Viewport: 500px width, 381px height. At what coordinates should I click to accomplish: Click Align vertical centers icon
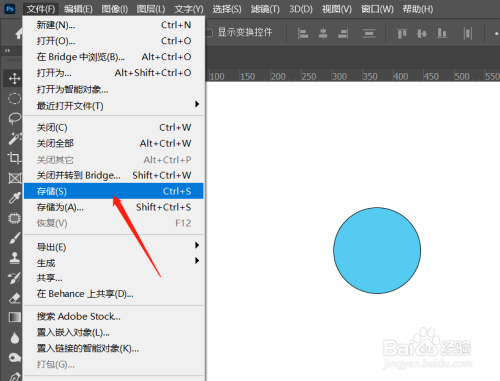click(422, 33)
